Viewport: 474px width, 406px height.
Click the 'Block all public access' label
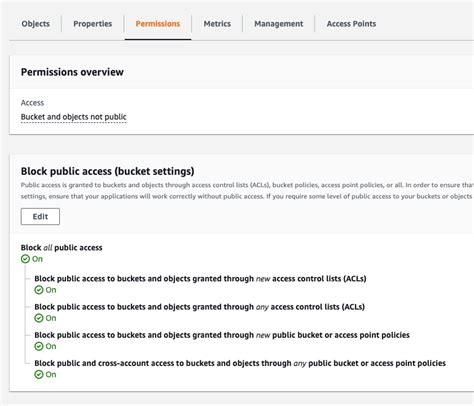point(62,248)
